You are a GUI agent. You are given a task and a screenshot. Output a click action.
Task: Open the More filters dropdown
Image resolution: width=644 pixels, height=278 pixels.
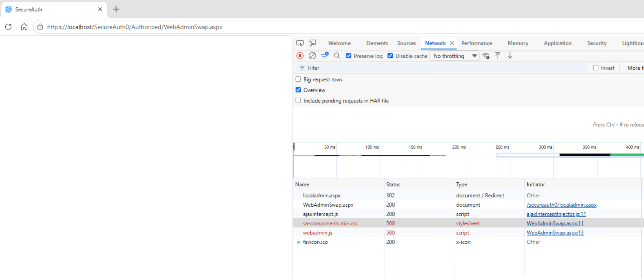pyautogui.click(x=635, y=68)
